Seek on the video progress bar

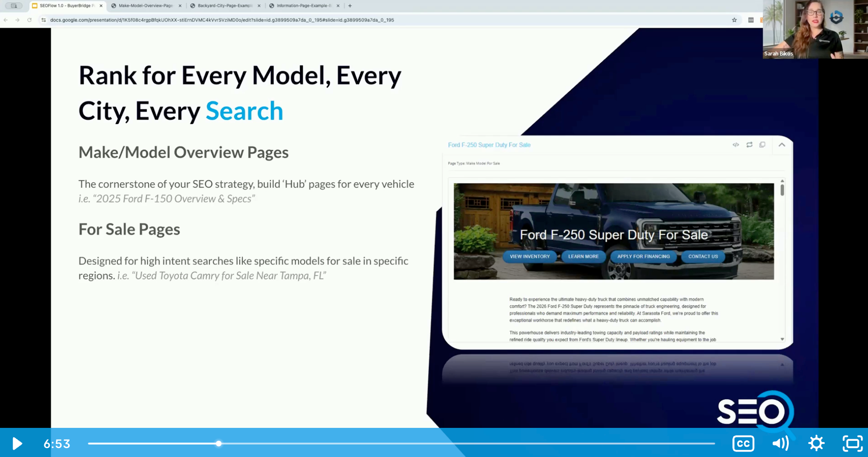(401, 444)
